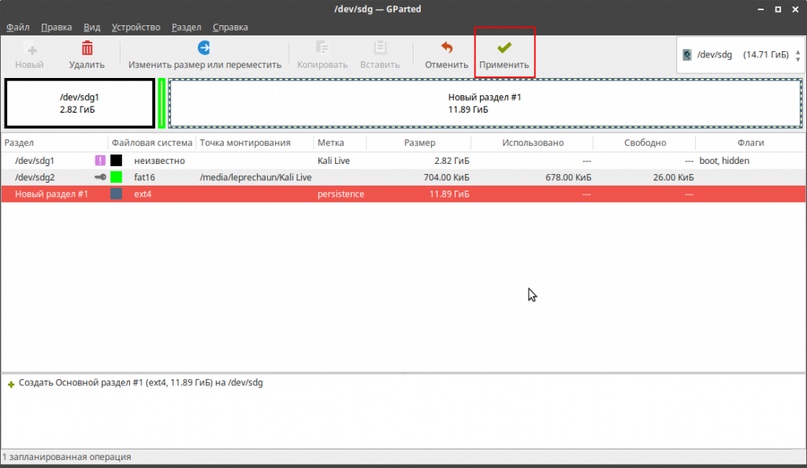Screen dimensions: 807x468
Task: Click the Delete (Удалить) trash icon
Action: [87, 48]
